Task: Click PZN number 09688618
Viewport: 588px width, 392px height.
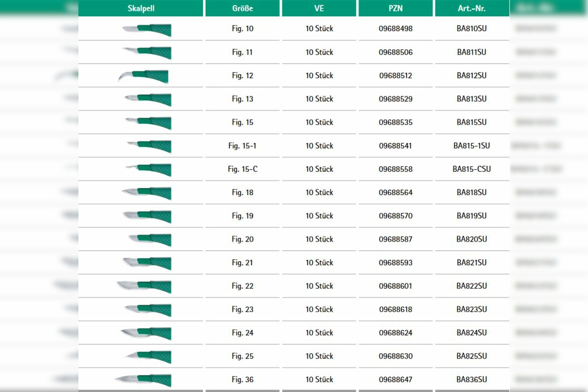Action: pyautogui.click(x=396, y=309)
